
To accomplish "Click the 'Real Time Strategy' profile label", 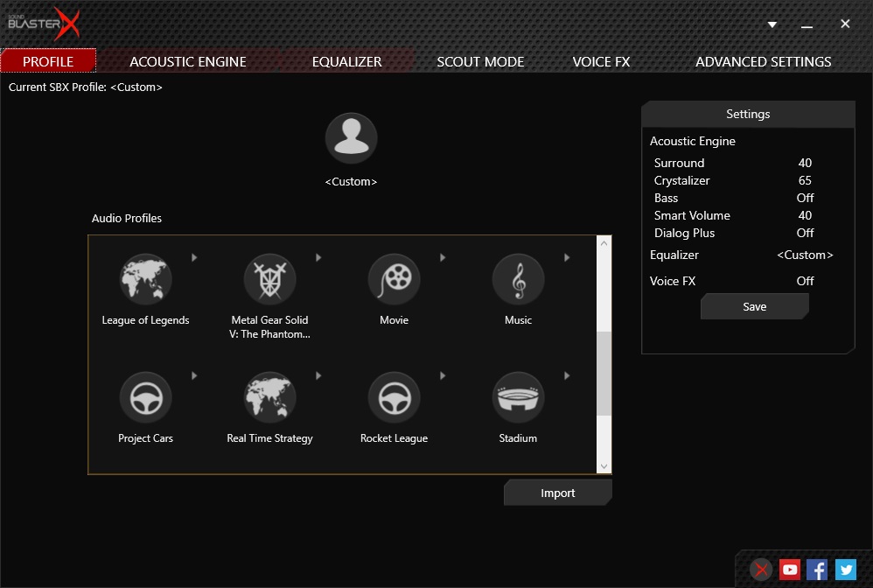I will [270, 438].
